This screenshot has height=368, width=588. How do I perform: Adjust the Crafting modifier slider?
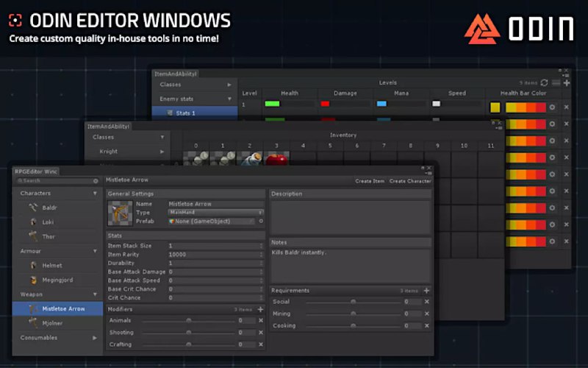point(188,344)
